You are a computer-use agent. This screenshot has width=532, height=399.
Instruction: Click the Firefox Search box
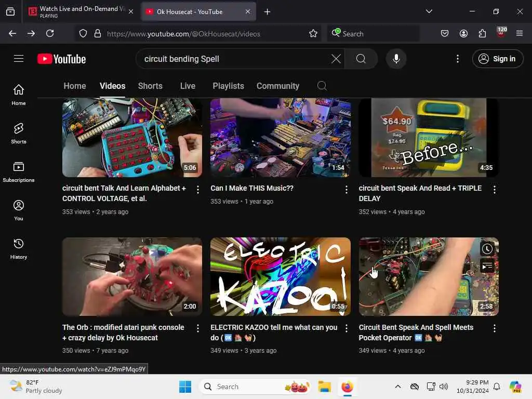pos(373,34)
